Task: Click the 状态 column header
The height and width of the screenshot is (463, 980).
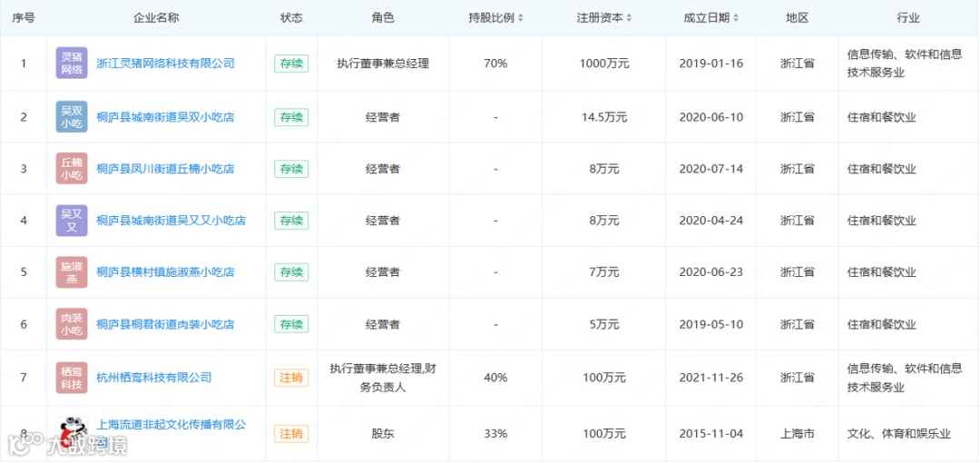Action: click(291, 18)
